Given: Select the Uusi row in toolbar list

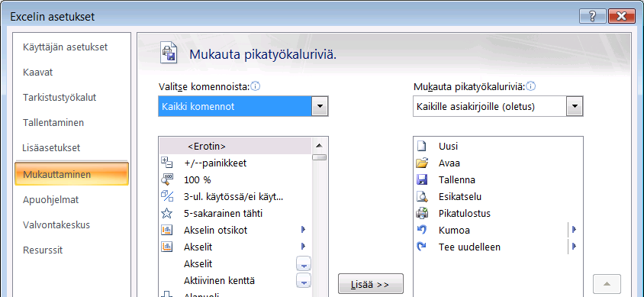Looking at the screenshot, I should pyautogui.click(x=497, y=146).
